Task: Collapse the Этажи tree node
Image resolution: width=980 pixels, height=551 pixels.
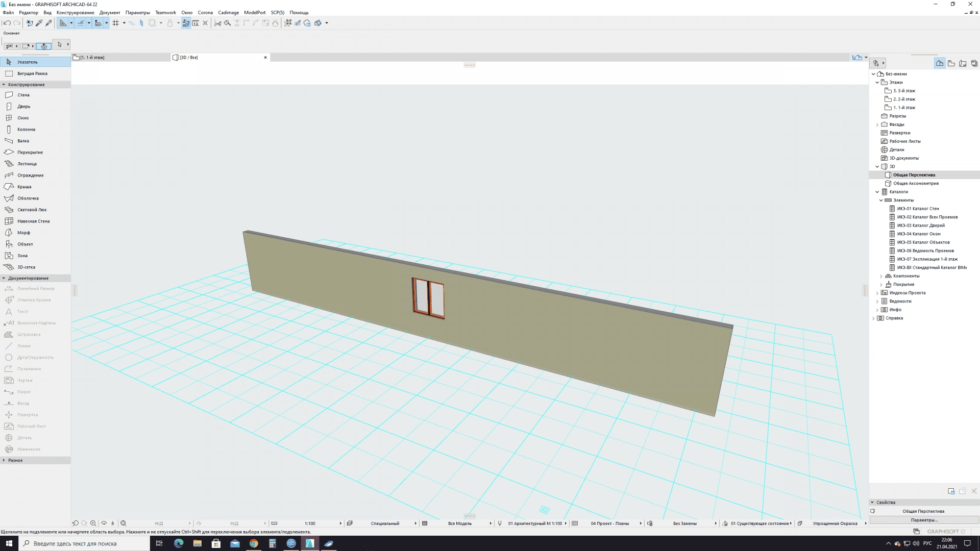Action: 877,82
